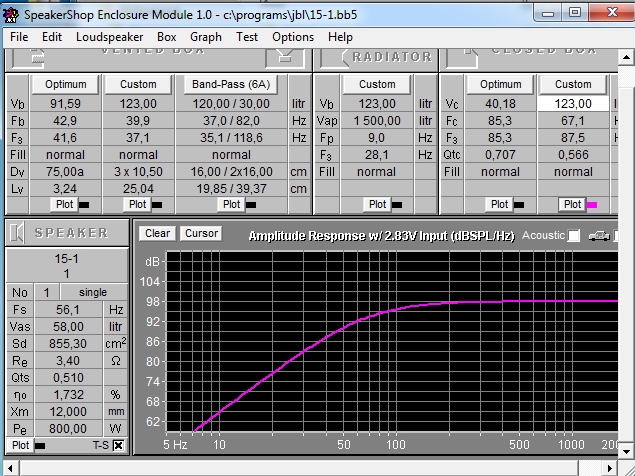Screen dimensions: 635x476
Task: Click speaker Xm value 12,000
Action: point(68,412)
